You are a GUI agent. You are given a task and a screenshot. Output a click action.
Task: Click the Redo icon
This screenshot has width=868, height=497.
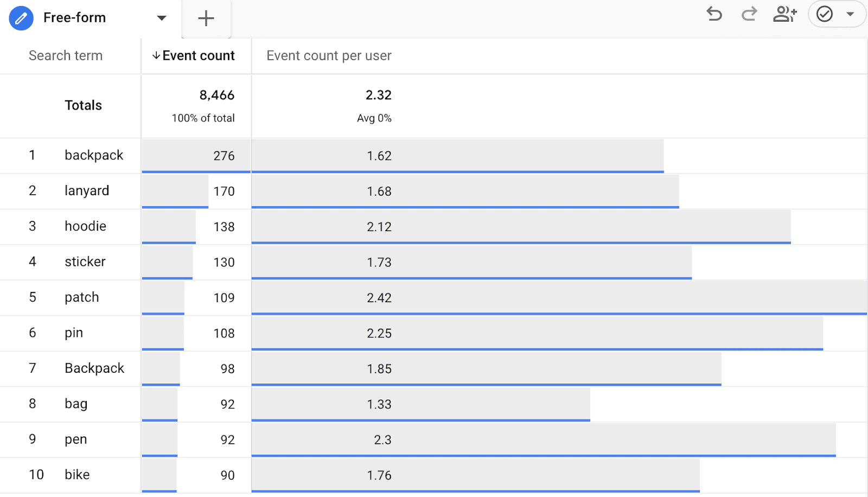[749, 15]
